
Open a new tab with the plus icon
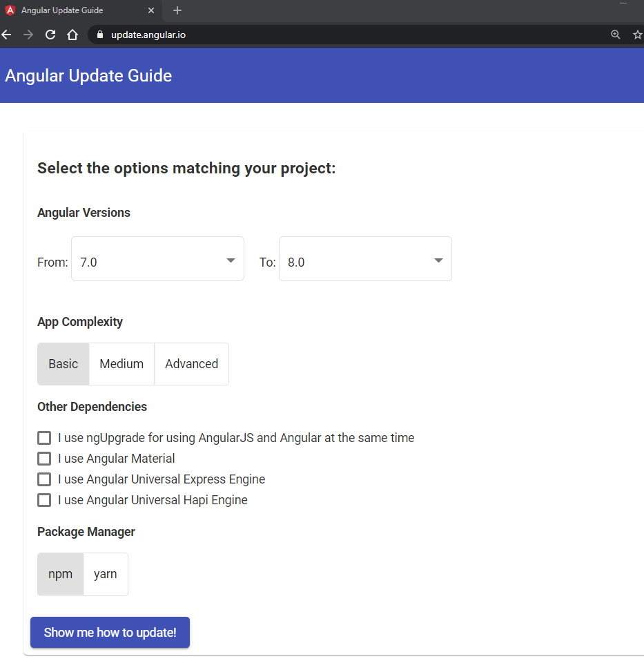[177, 10]
